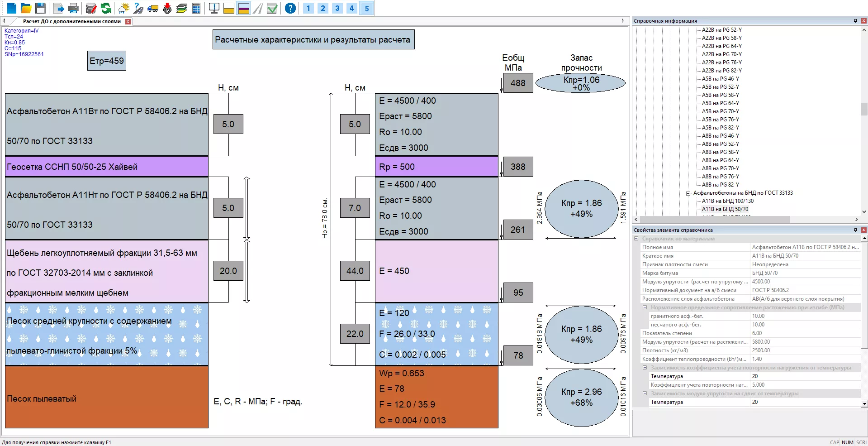Screen dimensions: 868x446
Task: Toggle the yellow half-filled layer view button
Action: pos(229,8)
